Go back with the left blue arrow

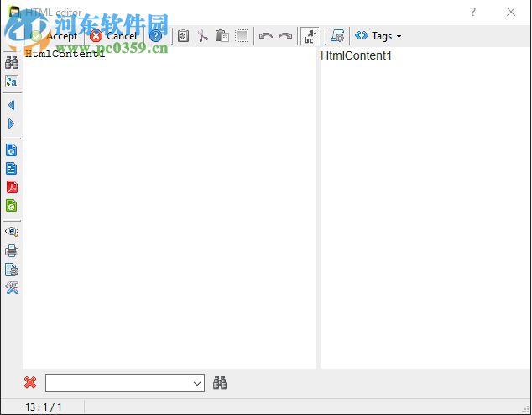12,105
